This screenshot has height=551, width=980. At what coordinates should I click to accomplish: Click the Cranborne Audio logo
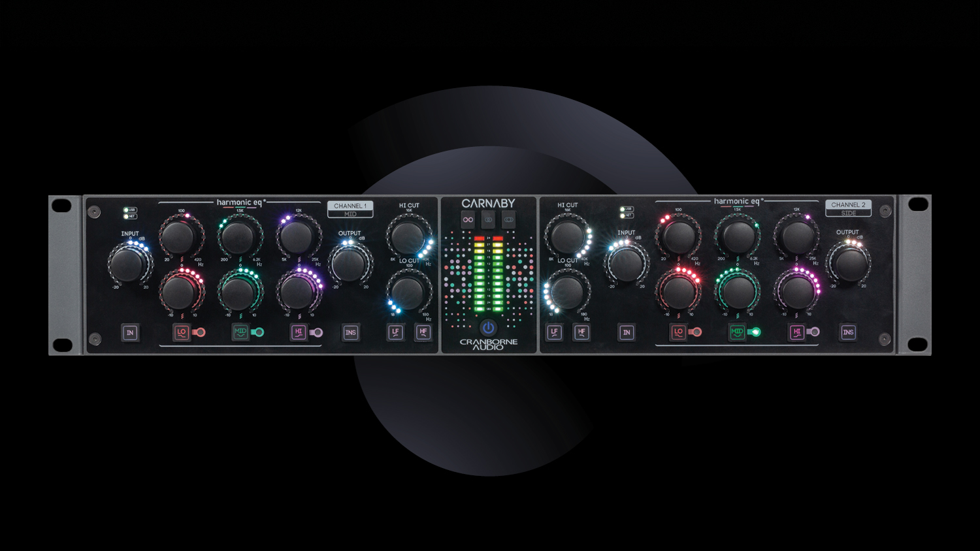(488, 344)
